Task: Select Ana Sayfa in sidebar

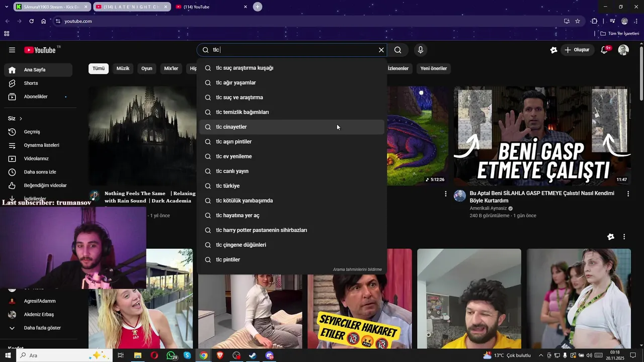Action: point(38,70)
